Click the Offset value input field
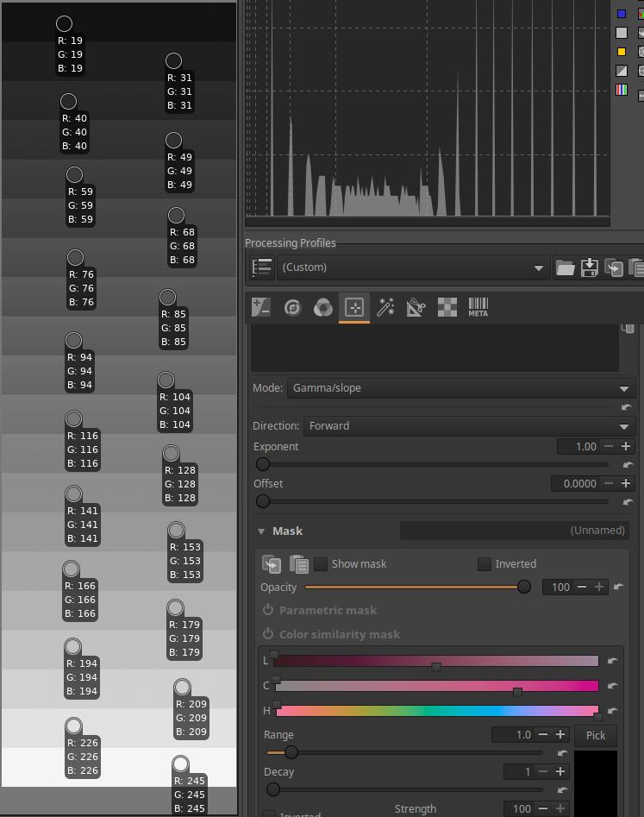Screen dimensions: 644x817 click(575, 484)
